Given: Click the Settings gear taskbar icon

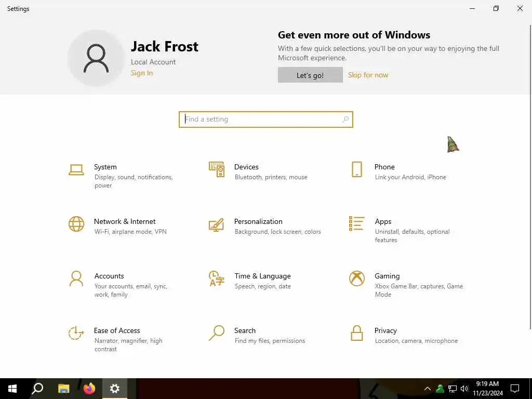Looking at the screenshot, I should tap(115, 389).
